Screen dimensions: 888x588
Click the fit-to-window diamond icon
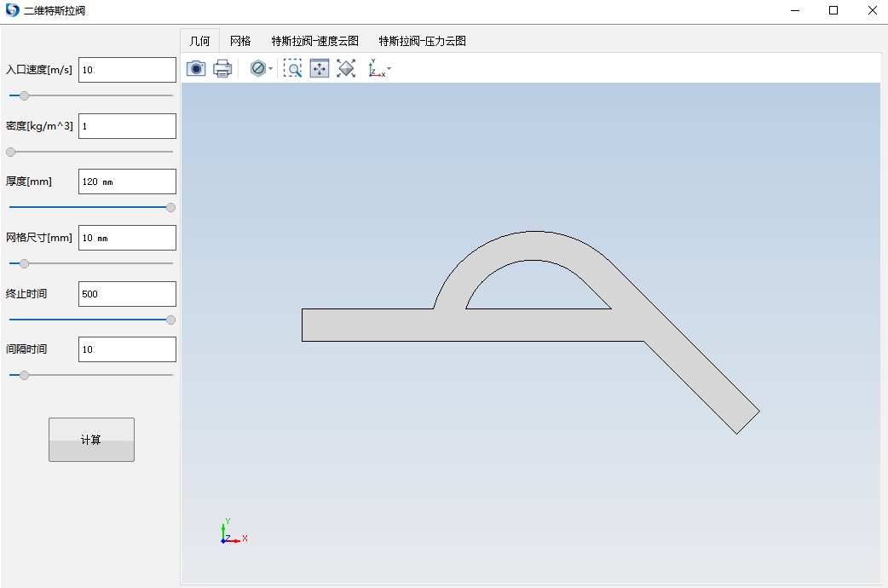tap(346, 69)
